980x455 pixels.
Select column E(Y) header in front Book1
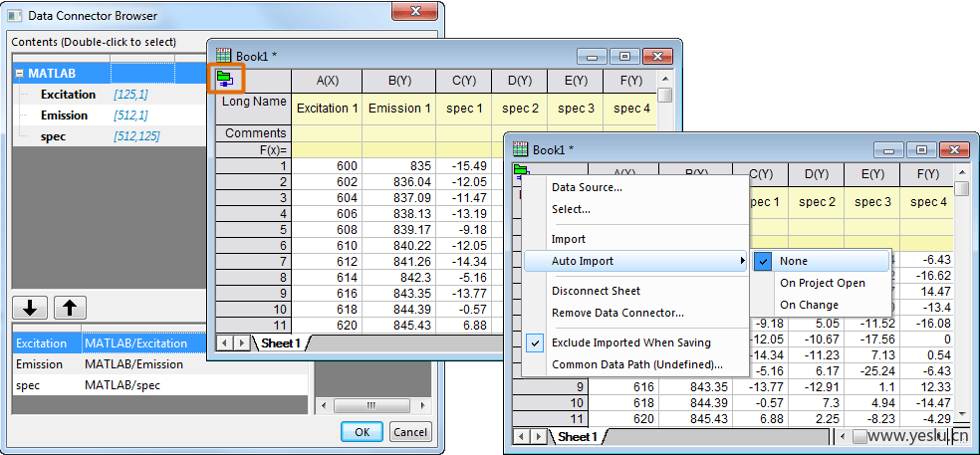click(871, 174)
